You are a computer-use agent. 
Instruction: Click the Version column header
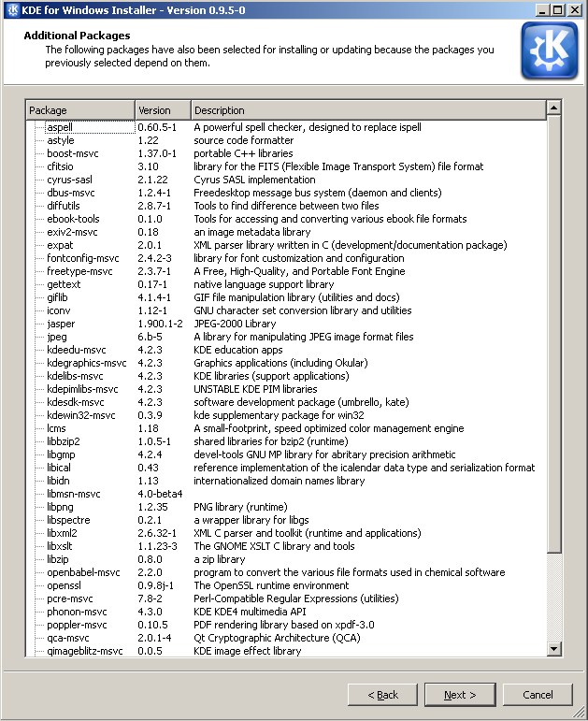(163, 110)
